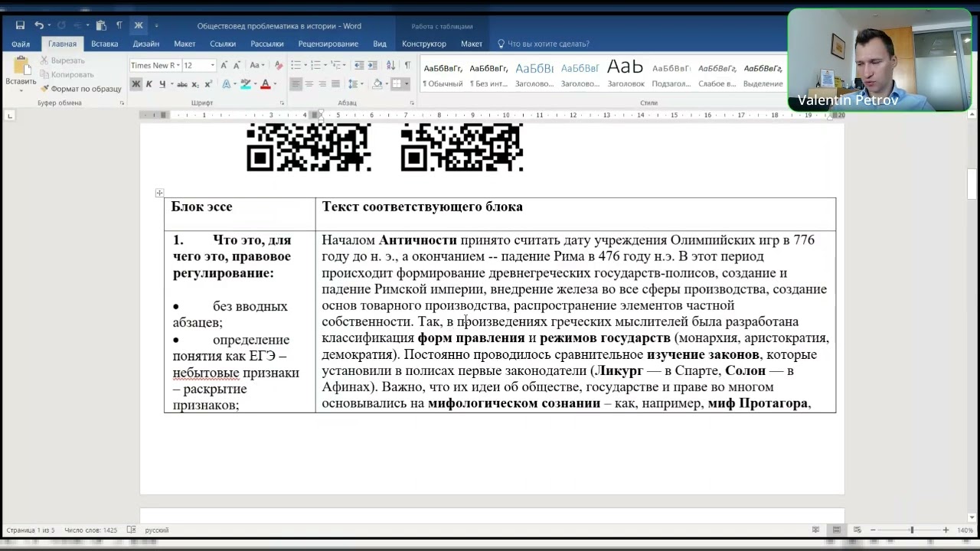This screenshot has height=551, width=980.
Task: Apply the red font color A
Action: (x=265, y=84)
